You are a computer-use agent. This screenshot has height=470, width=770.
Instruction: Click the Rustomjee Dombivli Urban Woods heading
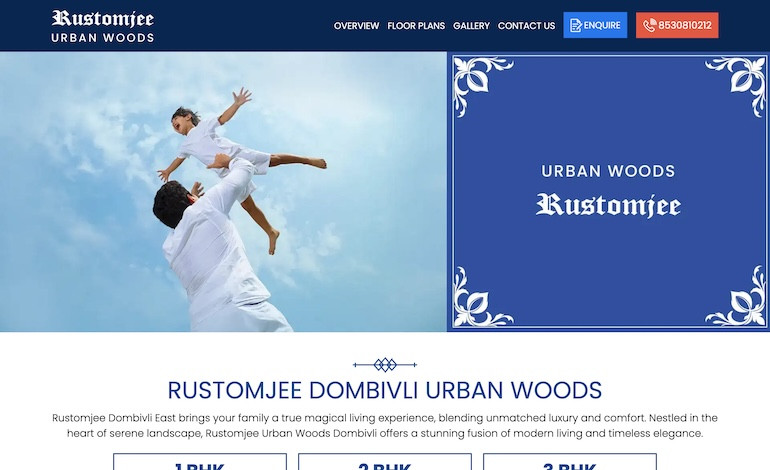pos(385,390)
